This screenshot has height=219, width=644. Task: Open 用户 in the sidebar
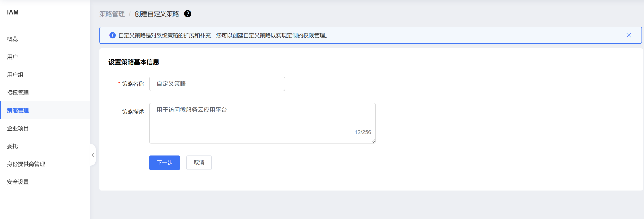12,57
